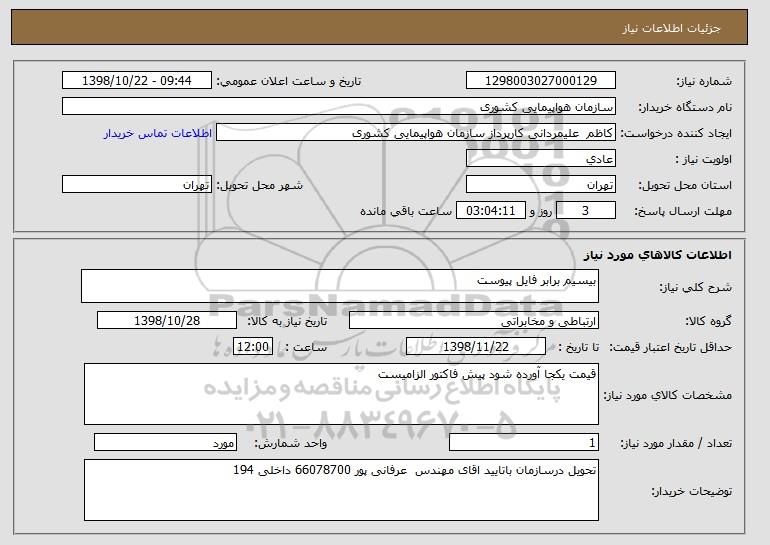Viewport: 770px width, 545px height.
Task: Click the label 'شهر محل تحویل:'
Action: pyautogui.click(x=260, y=186)
